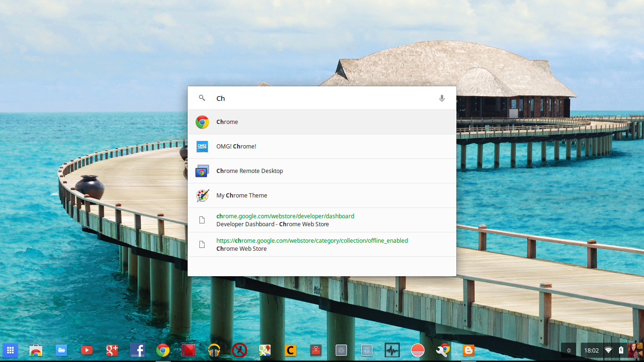Select the "Chrome" app result
This screenshot has width=644, height=362.
pyautogui.click(x=322, y=122)
